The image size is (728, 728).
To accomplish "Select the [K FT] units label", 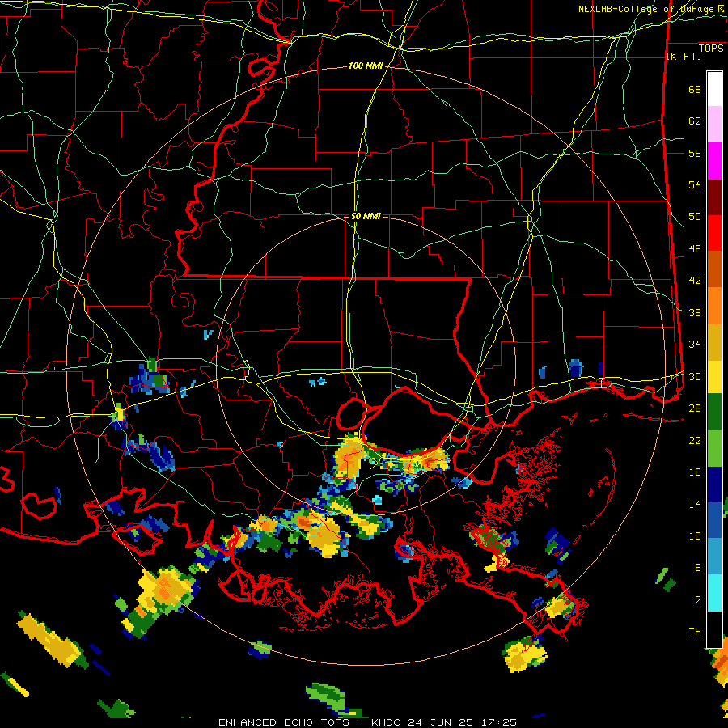I will pyautogui.click(x=684, y=56).
